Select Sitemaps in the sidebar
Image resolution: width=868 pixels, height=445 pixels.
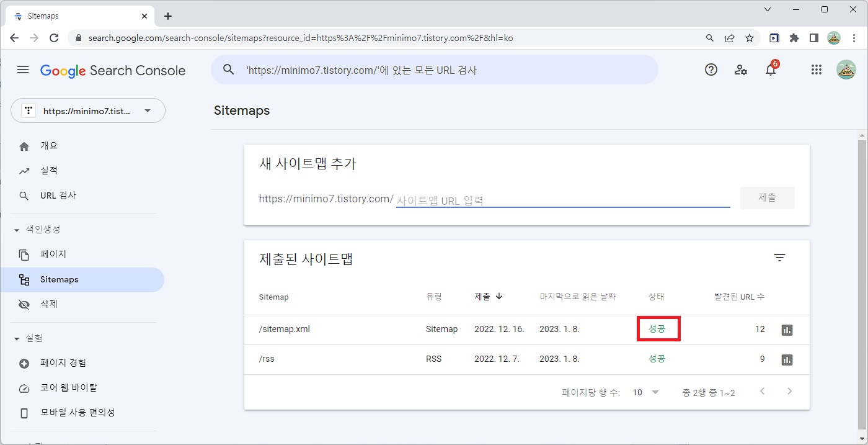tap(82, 279)
